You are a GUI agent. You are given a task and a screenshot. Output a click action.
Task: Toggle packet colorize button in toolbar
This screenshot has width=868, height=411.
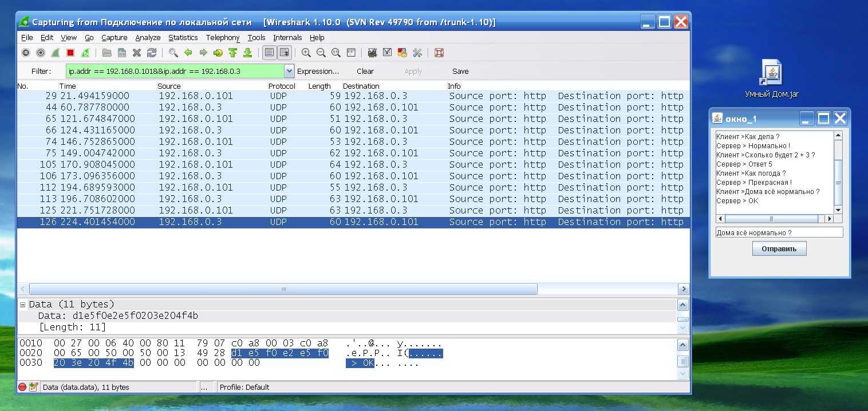[269, 53]
